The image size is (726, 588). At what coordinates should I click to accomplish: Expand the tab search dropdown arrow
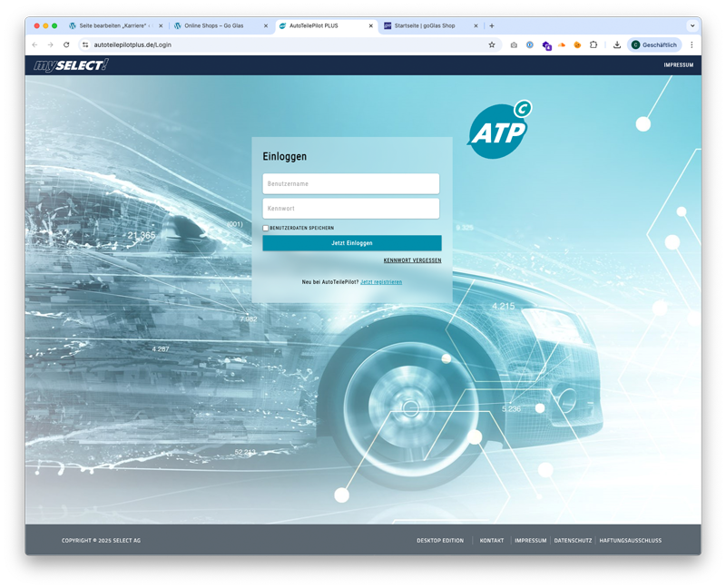(692, 25)
